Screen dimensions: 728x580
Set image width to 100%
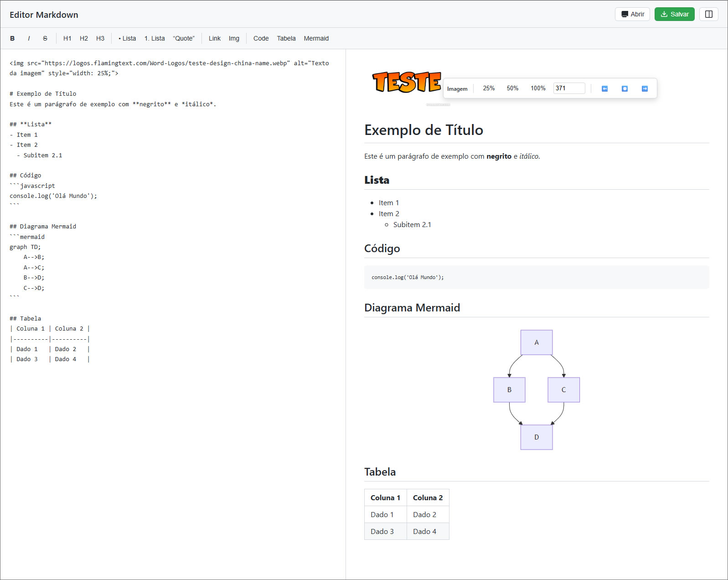[x=538, y=88]
